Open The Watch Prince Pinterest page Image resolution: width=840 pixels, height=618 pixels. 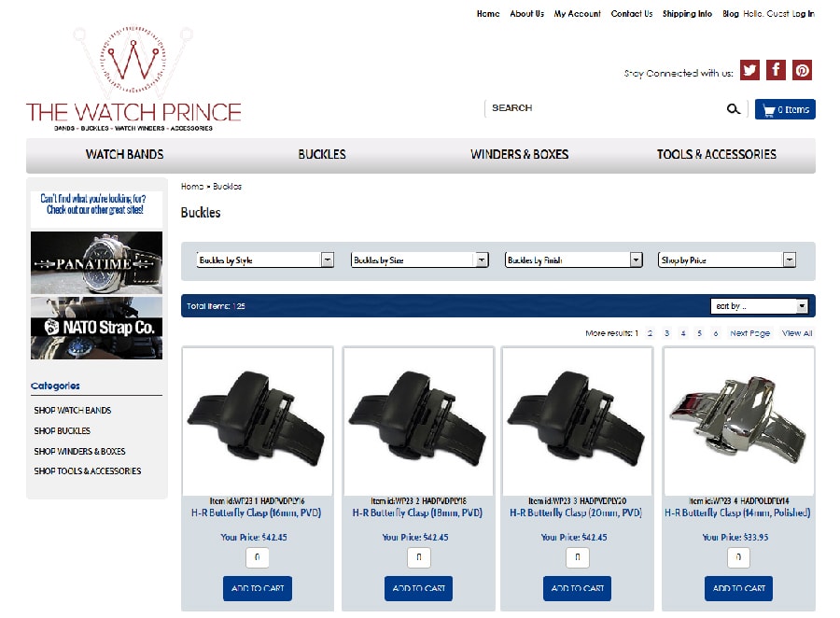(x=802, y=70)
